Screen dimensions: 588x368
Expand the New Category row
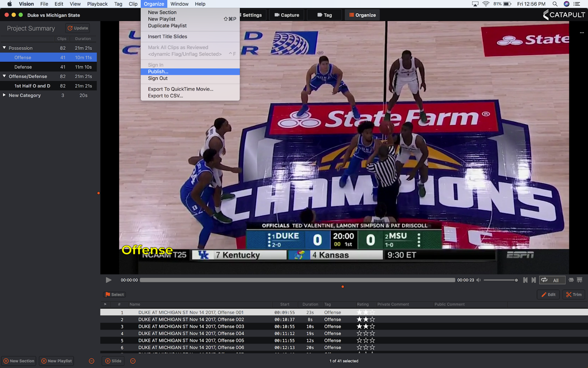[4, 95]
